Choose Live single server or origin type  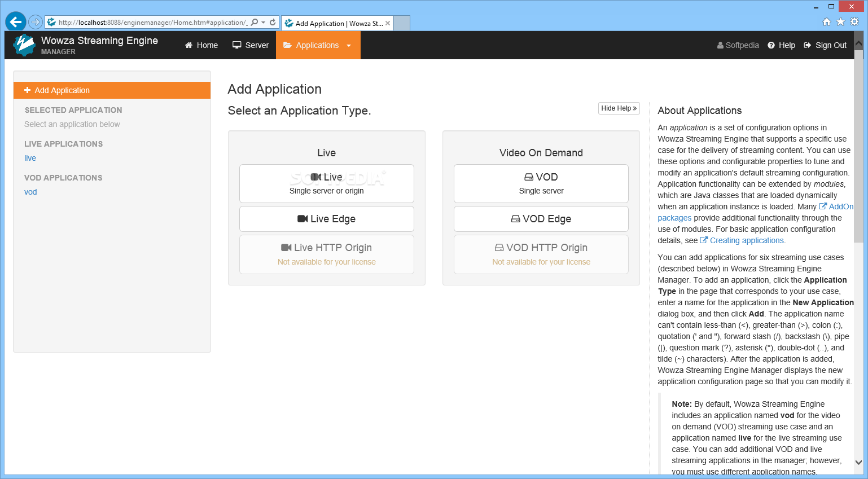(327, 183)
